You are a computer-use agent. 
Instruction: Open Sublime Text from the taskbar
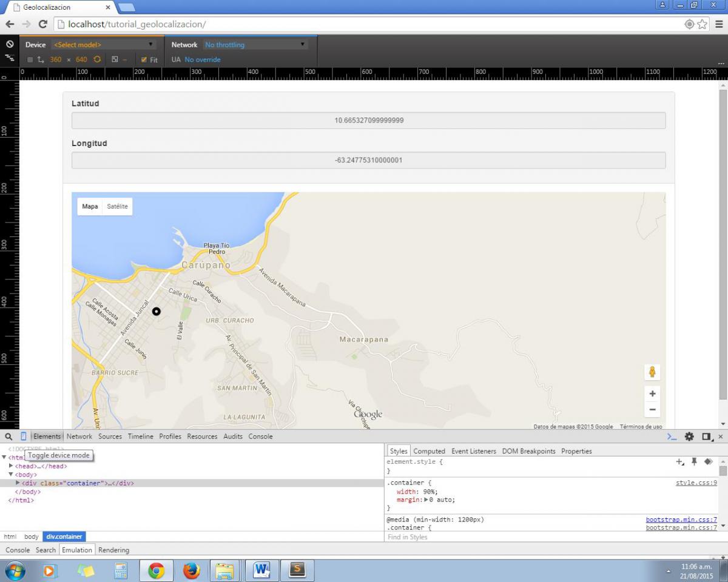click(x=297, y=570)
